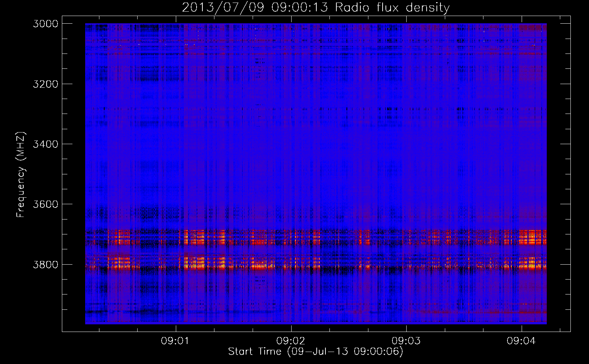This screenshot has width=589, height=364.
Task: Click the 3000 frequency tick label
Action: coord(46,24)
